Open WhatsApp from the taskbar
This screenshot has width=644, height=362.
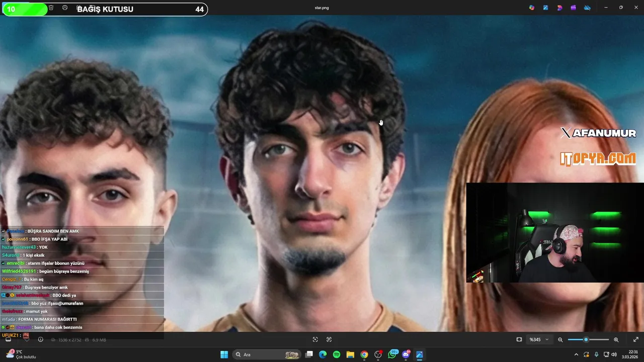[392, 354]
